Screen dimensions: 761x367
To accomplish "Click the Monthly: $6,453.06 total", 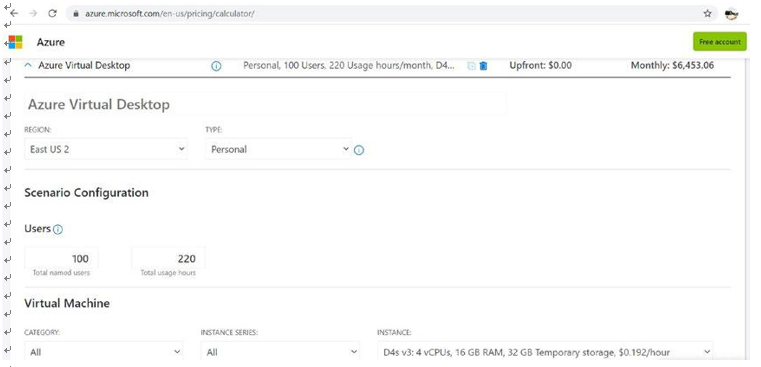I will coord(672,65).
